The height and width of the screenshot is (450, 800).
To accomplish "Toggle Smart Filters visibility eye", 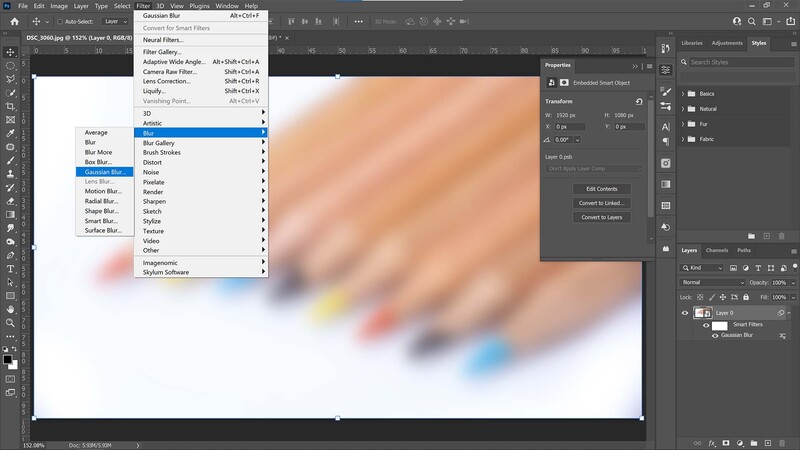I will 706,325.
